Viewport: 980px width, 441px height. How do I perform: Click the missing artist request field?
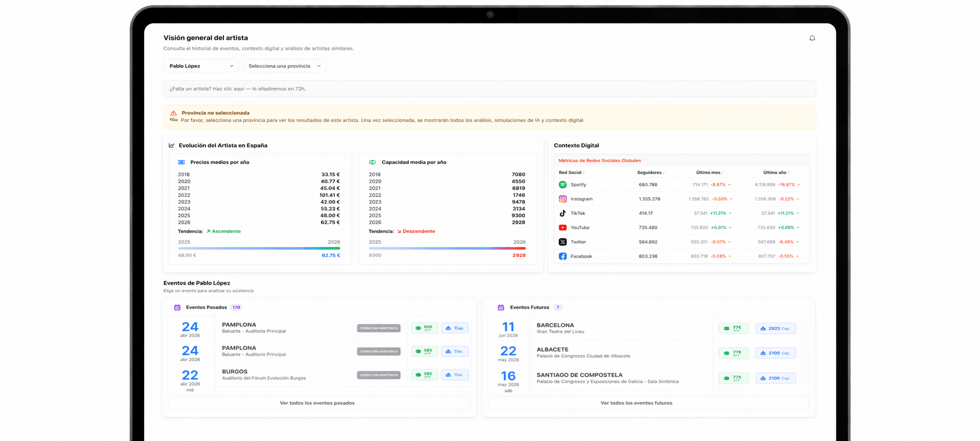489,89
